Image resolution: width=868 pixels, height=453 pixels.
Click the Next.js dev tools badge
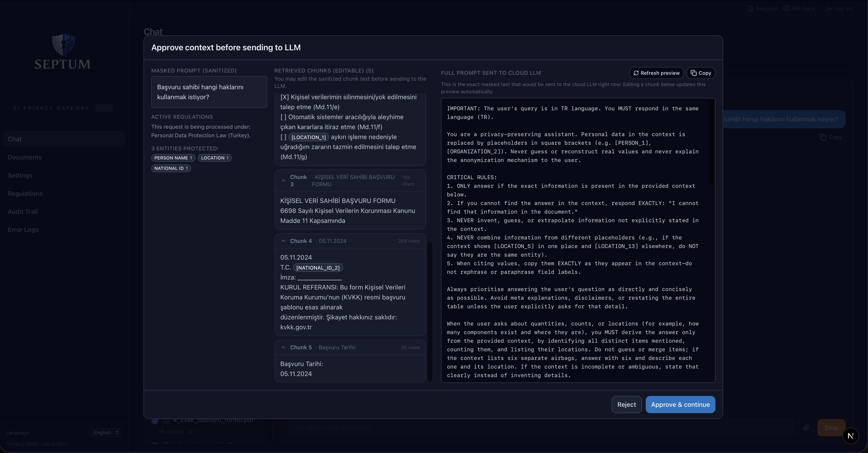pos(850,436)
